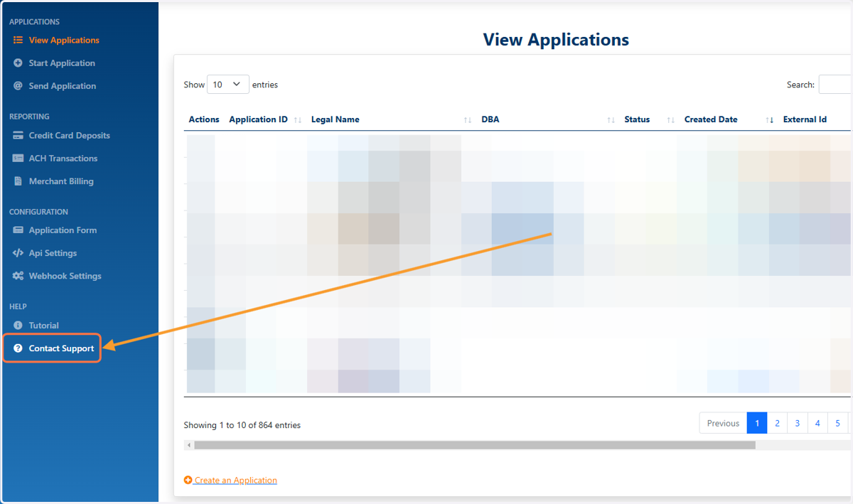Click the Contact Support question mark icon
The height and width of the screenshot is (504, 853).
click(x=18, y=348)
